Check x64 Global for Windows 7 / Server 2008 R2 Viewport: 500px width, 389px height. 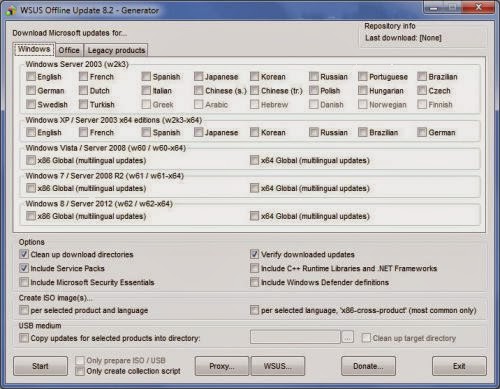click(254, 188)
